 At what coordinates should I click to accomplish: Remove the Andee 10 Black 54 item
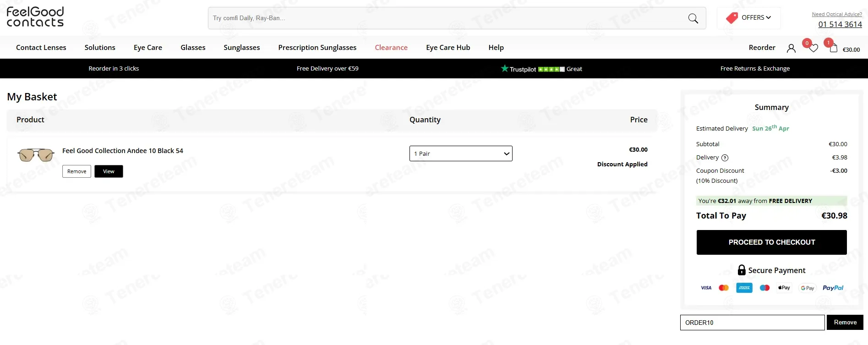(x=76, y=171)
